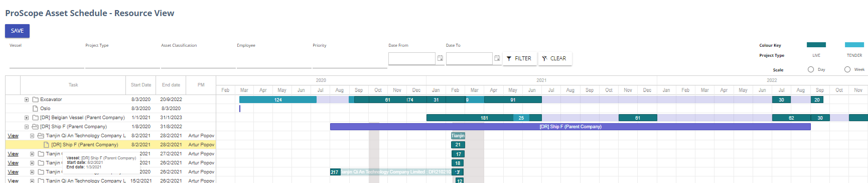Sort by the PM column header
Viewport: 868px width, 183px height.
pos(201,85)
